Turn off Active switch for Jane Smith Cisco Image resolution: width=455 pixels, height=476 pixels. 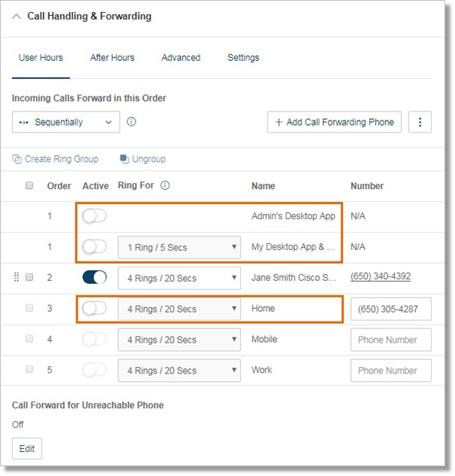pyautogui.click(x=94, y=277)
